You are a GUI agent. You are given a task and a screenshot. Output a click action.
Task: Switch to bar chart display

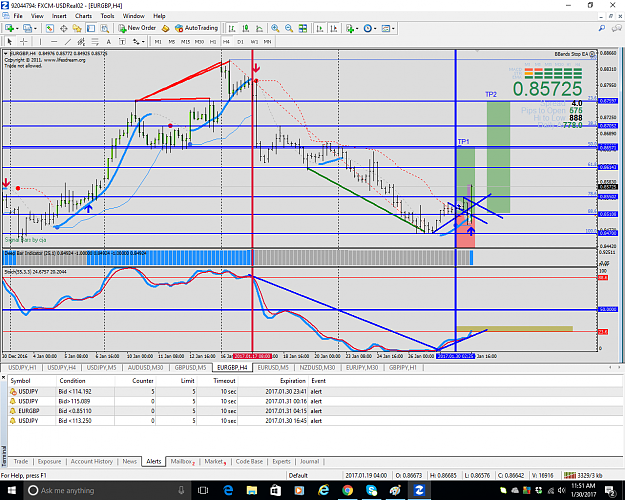pos(232,28)
